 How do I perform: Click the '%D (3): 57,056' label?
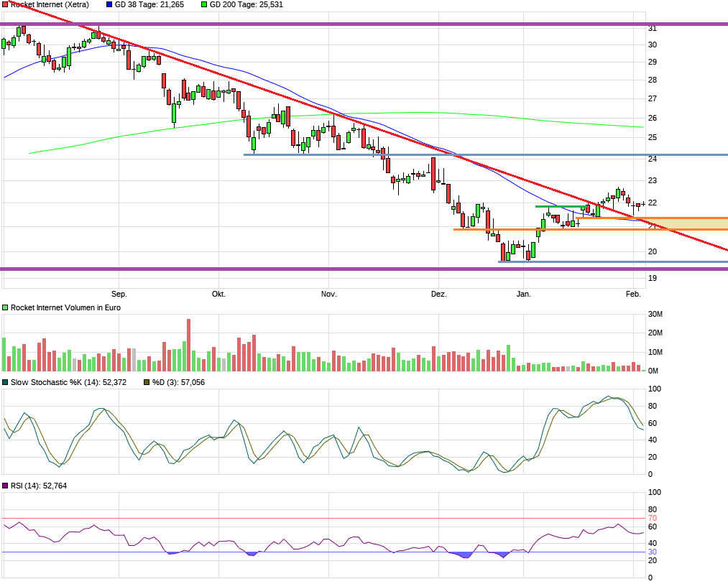click(178, 383)
